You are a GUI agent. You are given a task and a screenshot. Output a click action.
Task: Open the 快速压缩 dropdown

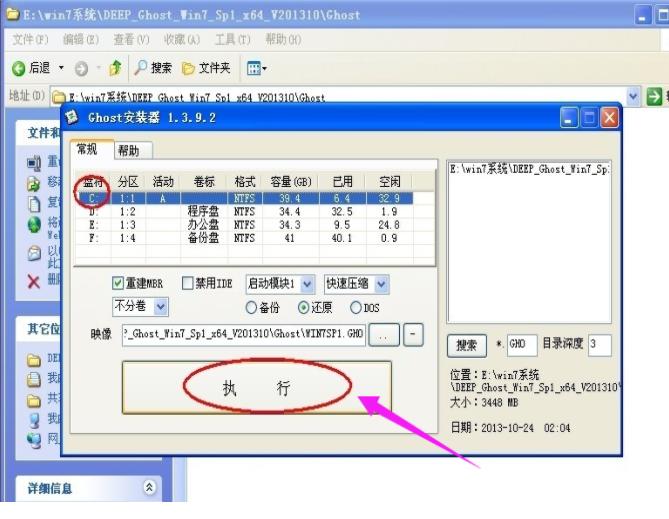click(x=381, y=284)
